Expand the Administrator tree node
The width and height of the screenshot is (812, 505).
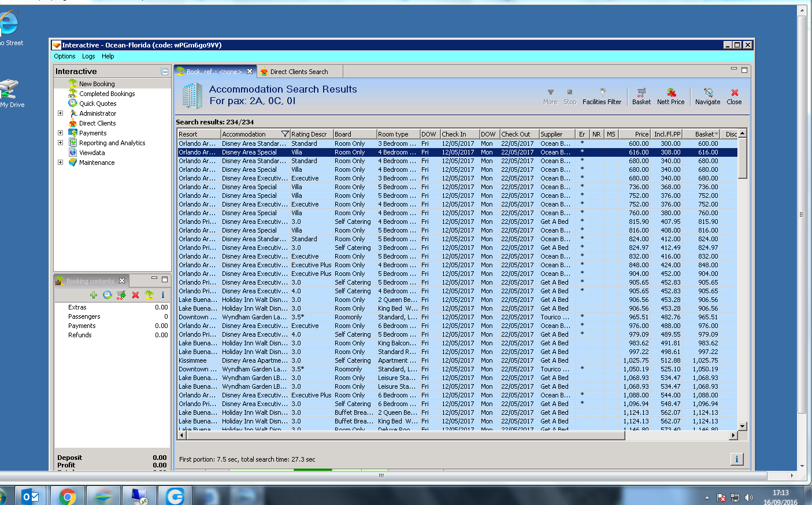60,113
